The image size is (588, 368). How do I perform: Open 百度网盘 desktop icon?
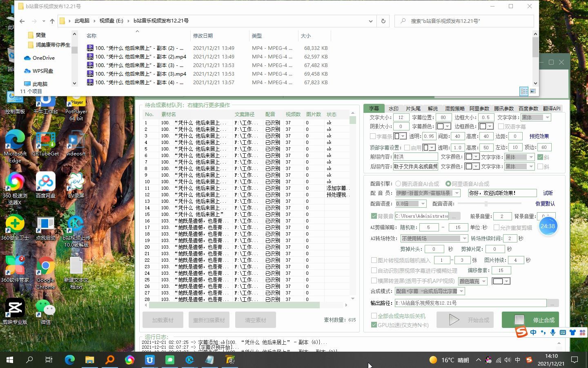point(45,185)
